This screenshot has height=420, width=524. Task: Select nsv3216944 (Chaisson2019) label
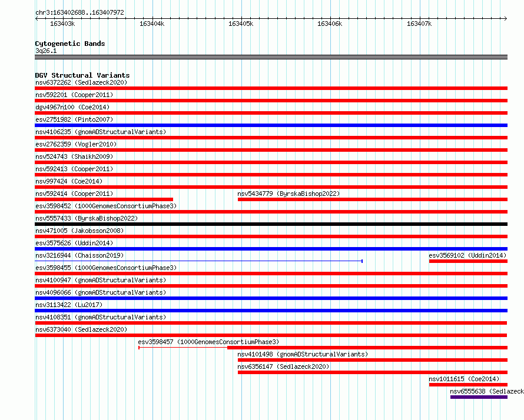(x=79, y=255)
